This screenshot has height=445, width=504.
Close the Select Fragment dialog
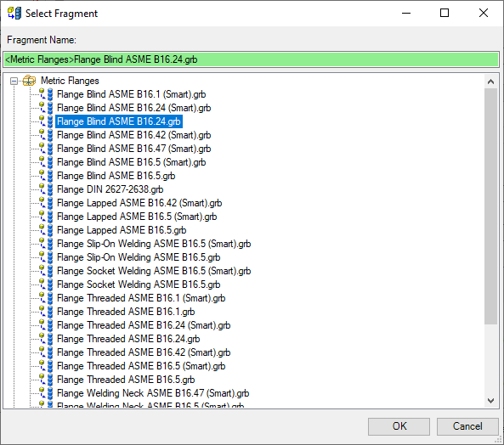(484, 14)
